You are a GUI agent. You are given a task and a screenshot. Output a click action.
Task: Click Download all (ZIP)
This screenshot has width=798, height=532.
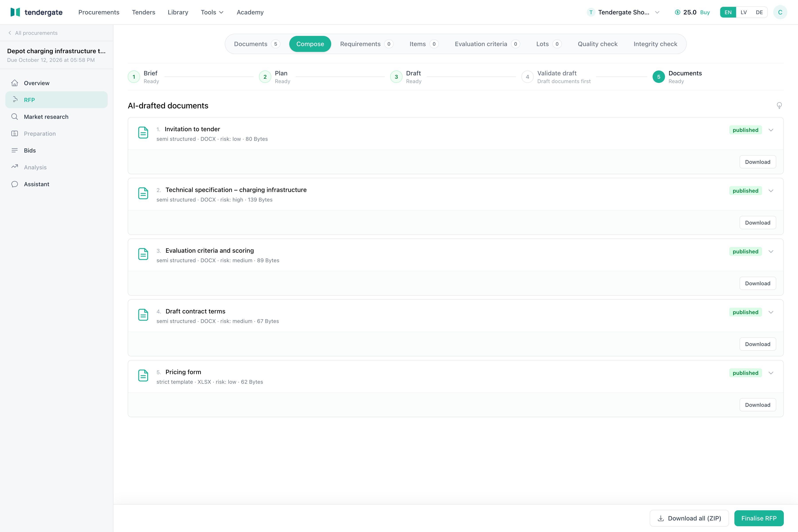[x=689, y=518]
